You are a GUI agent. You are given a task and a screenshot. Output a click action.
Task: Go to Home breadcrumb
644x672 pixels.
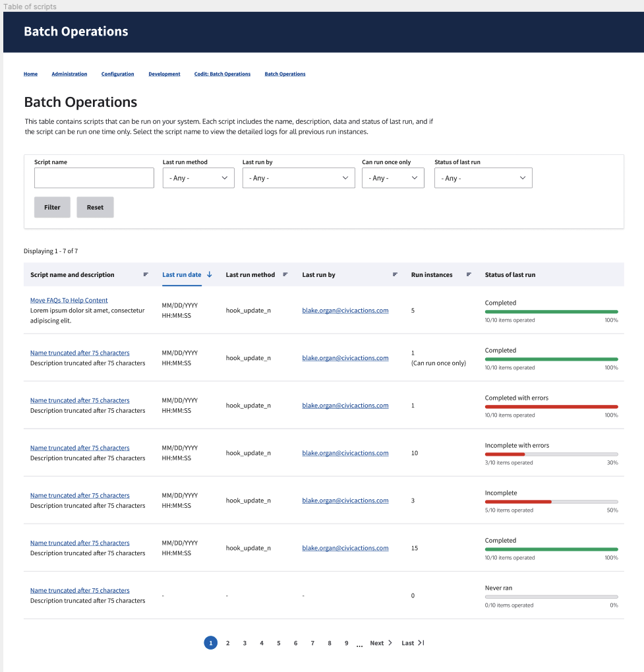pyautogui.click(x=30, y=74)
